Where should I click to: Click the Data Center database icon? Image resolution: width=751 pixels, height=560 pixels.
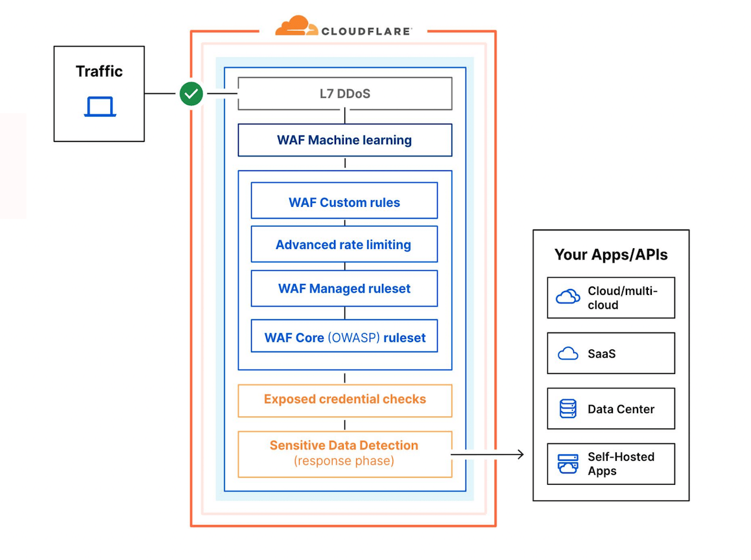[568, 409]
